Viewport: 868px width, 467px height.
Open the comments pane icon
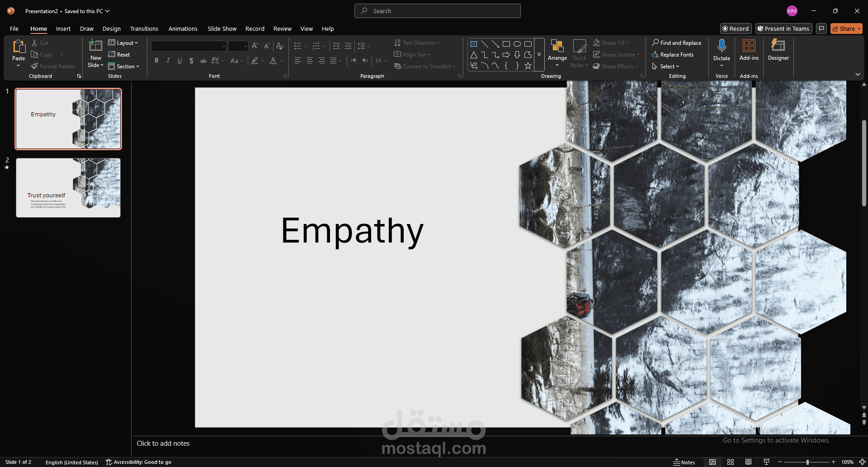point(821,29)
